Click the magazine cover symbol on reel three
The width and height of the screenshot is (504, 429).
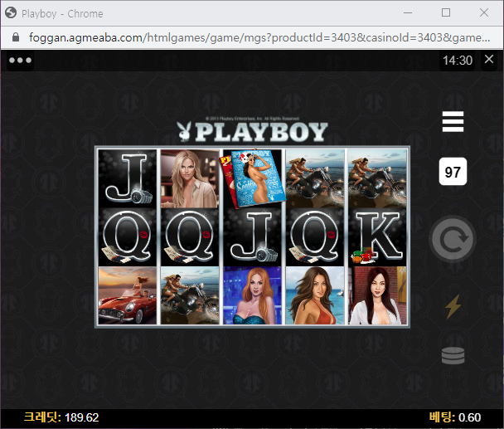(253, 178)
